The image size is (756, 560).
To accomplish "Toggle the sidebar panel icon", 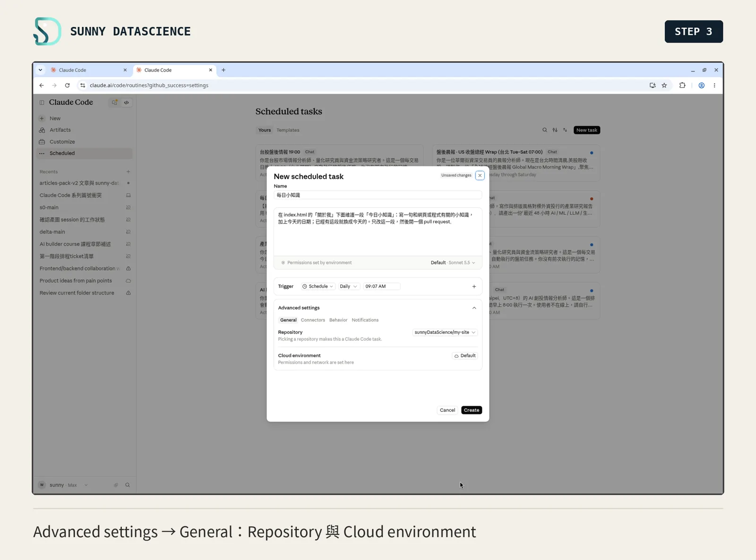I will click(x=42, y=103).
